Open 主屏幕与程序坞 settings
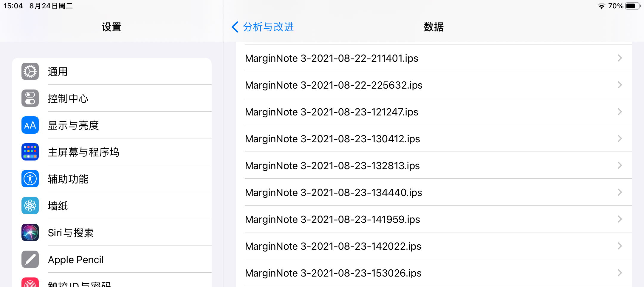The width and height of the screenshot is (644, 287). pyautogui.click(x=112, y=152)
